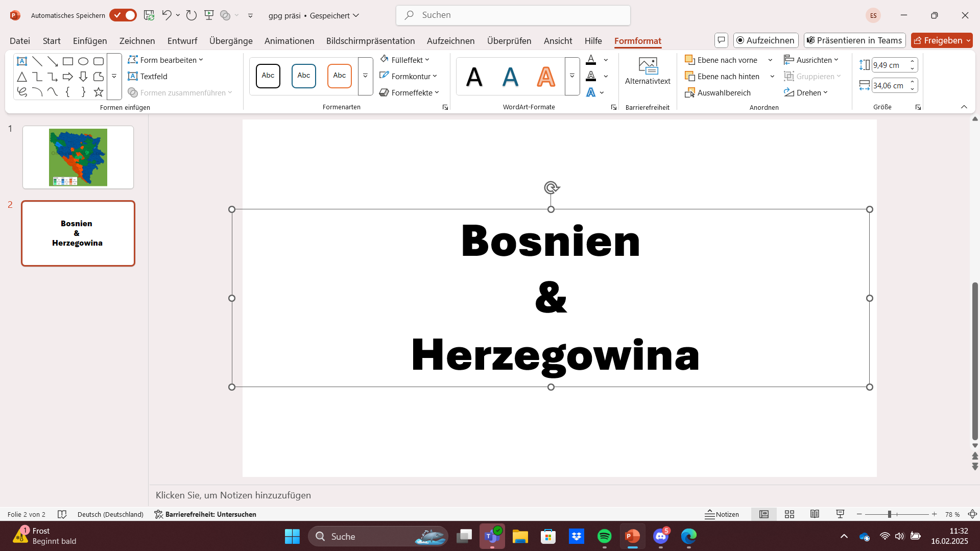The width and height of the screenshot is (980, 551).
Task: Start slideshow from status bar
Action: point(840,514)
